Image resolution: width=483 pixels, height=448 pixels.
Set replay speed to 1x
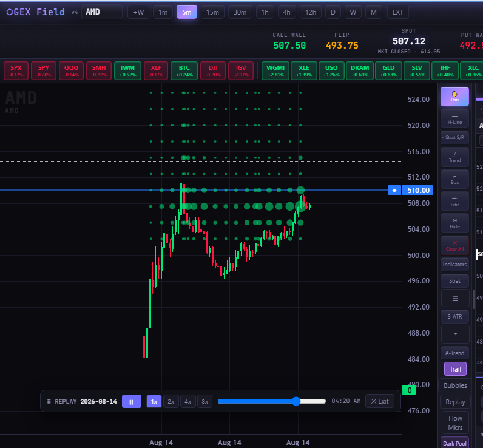tap(154, 401)
